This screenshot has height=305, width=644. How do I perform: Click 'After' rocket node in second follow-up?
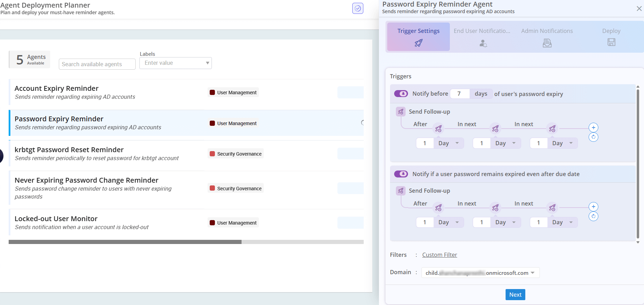point(438,208)
